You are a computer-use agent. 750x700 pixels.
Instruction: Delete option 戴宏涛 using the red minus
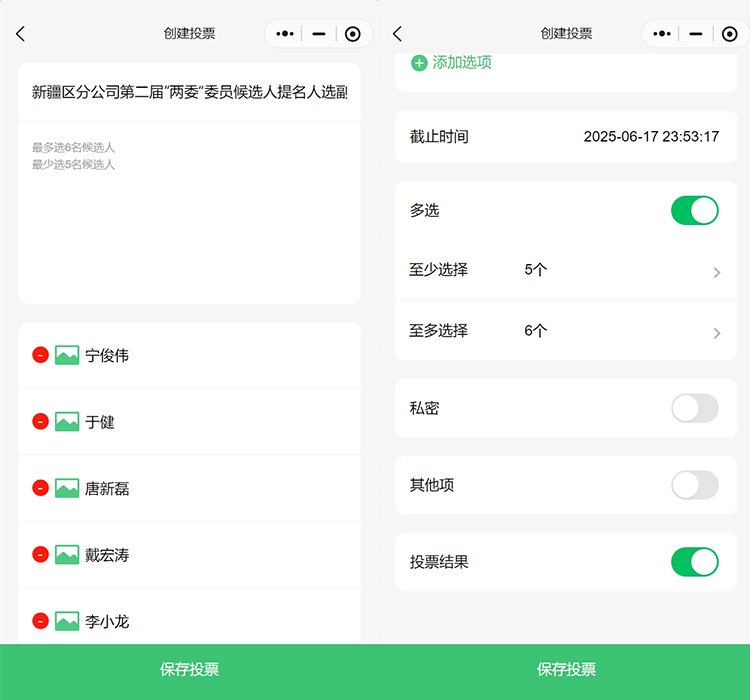40,555
